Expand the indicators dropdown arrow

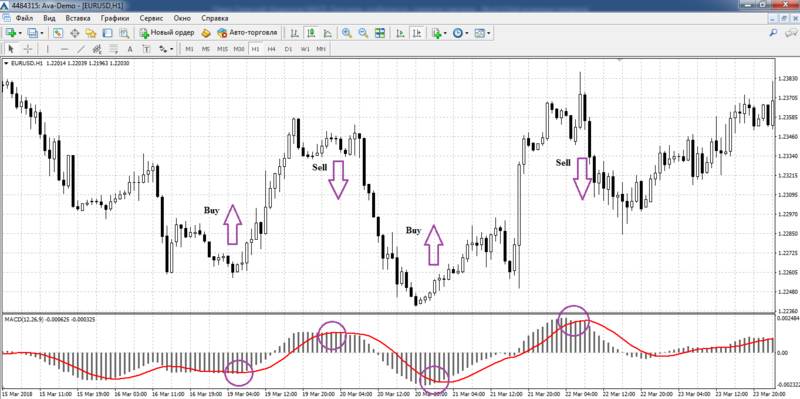point(445,33)
